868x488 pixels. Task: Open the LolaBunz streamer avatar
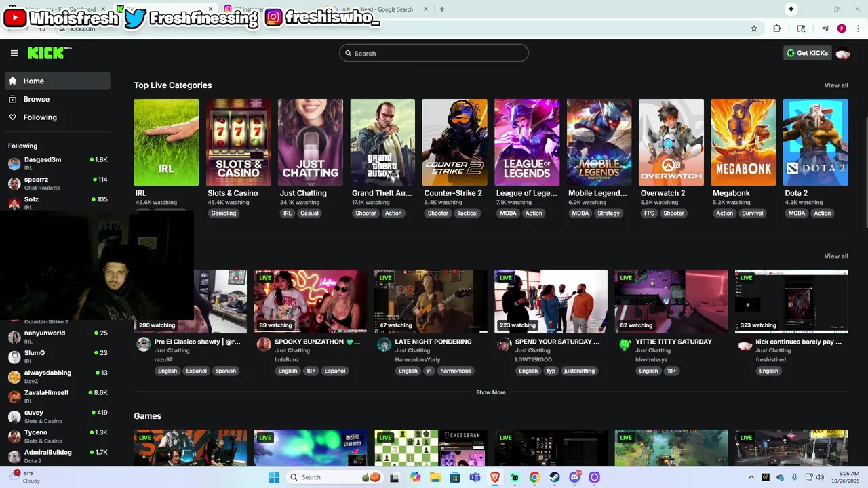pos(264,345)
